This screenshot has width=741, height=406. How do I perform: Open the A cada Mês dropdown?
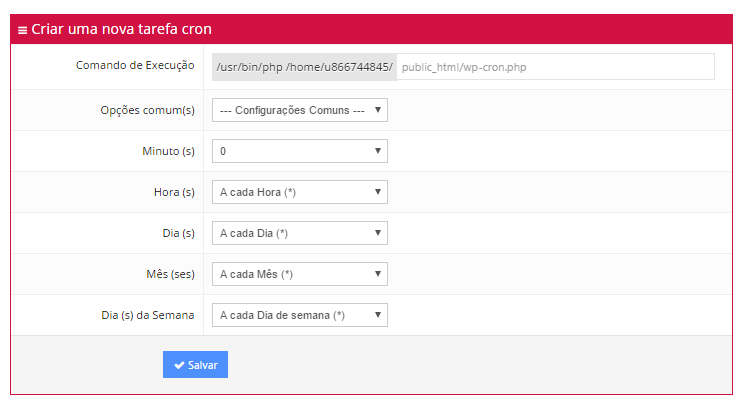click(x=299, y=274)
